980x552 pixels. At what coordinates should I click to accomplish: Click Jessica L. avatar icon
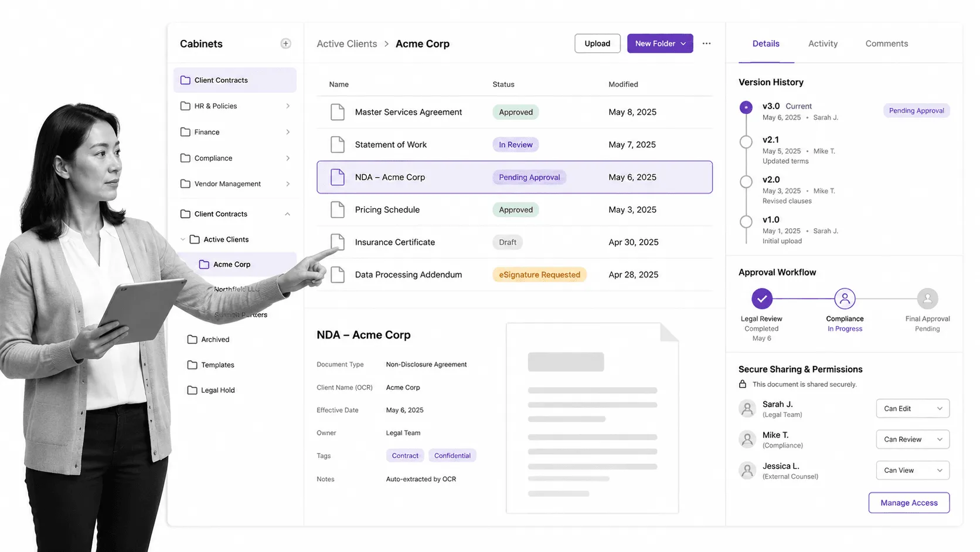click(x=747, y=470)
